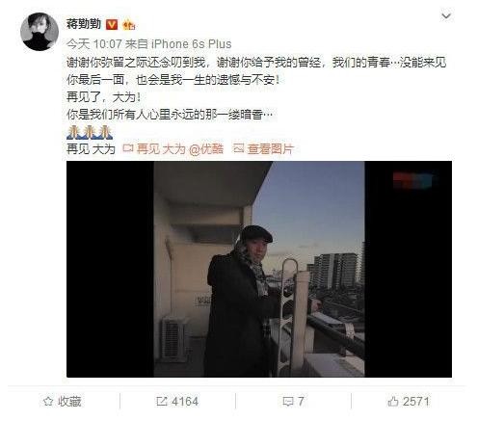Click the star icon next to 收藏
The height and width of the screenshot is (421, 504).
pos(48,402)
